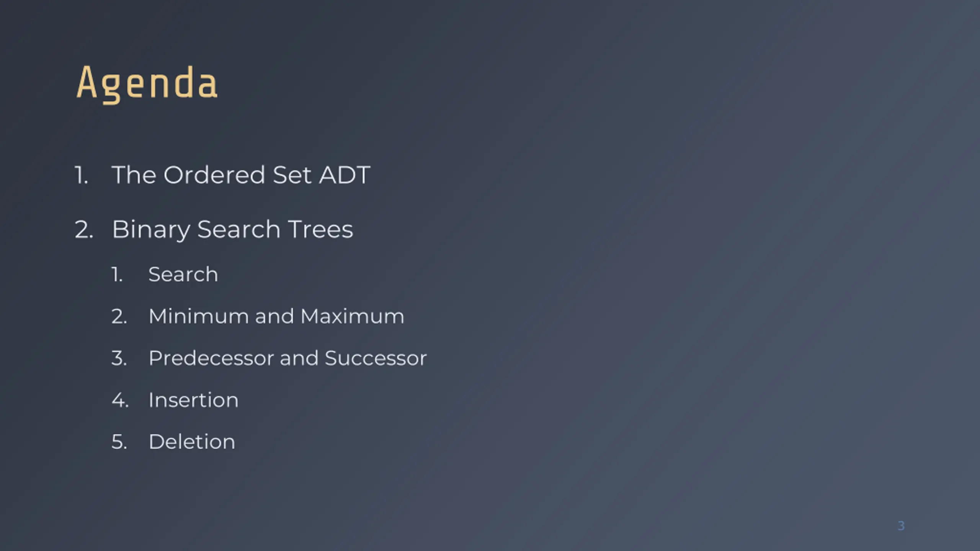The height and width of the screenshot is (551, 980).
Task: Click the number 1 before Ordered Set ADT
Action: tap(81, 175)
